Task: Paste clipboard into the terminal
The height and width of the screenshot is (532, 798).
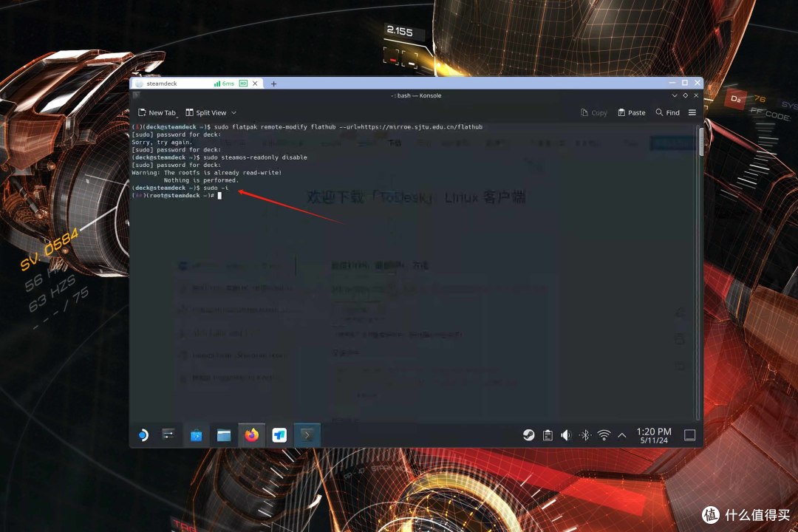Action: 632,112
